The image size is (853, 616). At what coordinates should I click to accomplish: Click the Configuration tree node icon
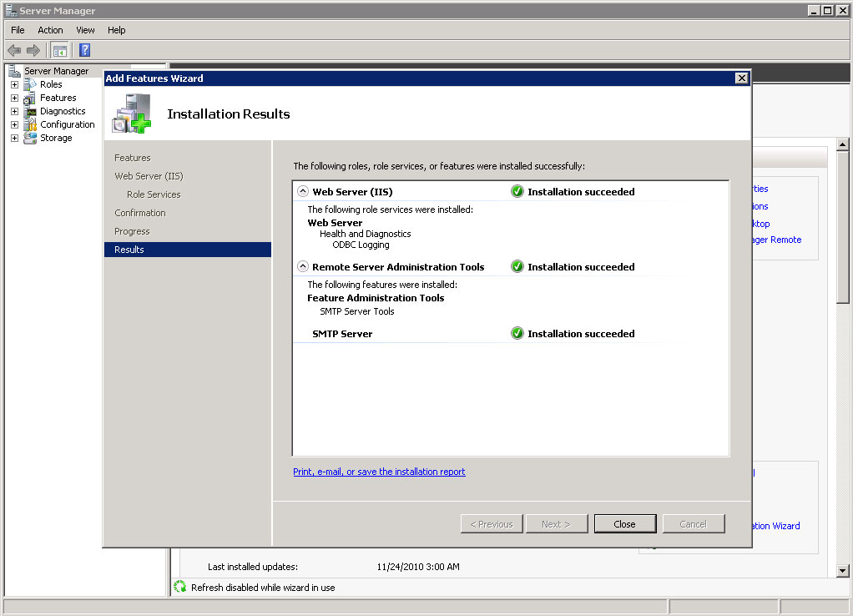point(30,124)
